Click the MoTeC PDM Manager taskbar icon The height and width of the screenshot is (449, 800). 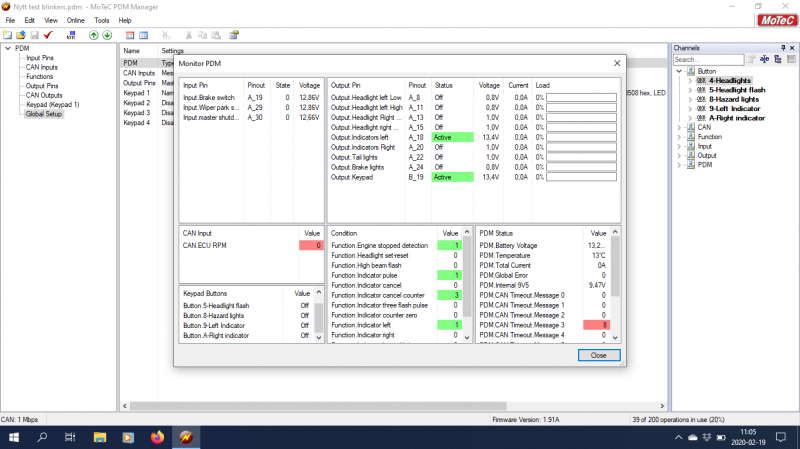[x=186, y=437]
